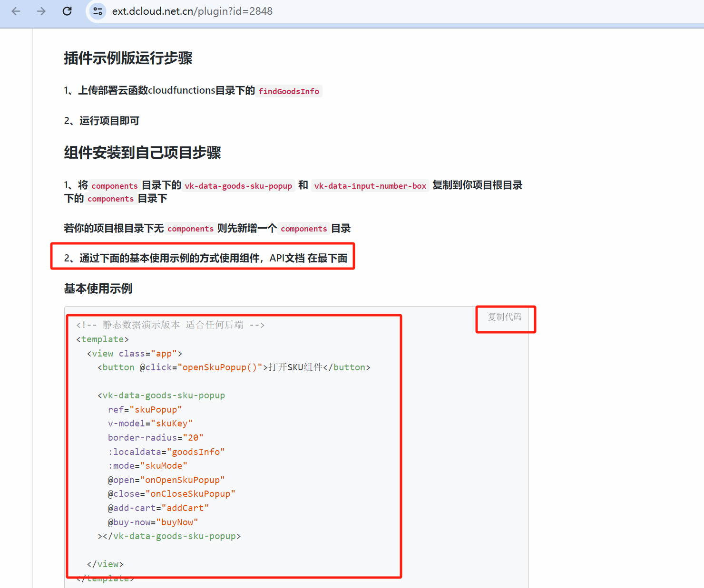Screen dimensions: 704x588
Task: Click the code comment 静态数据演示版本 line
Action: pyautogui.click(x=170, y=325)
